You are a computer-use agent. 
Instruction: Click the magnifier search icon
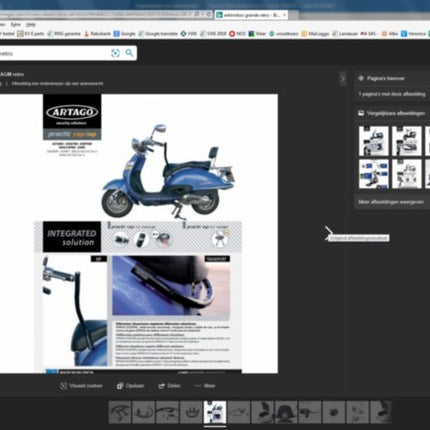[x=129, y=53]
